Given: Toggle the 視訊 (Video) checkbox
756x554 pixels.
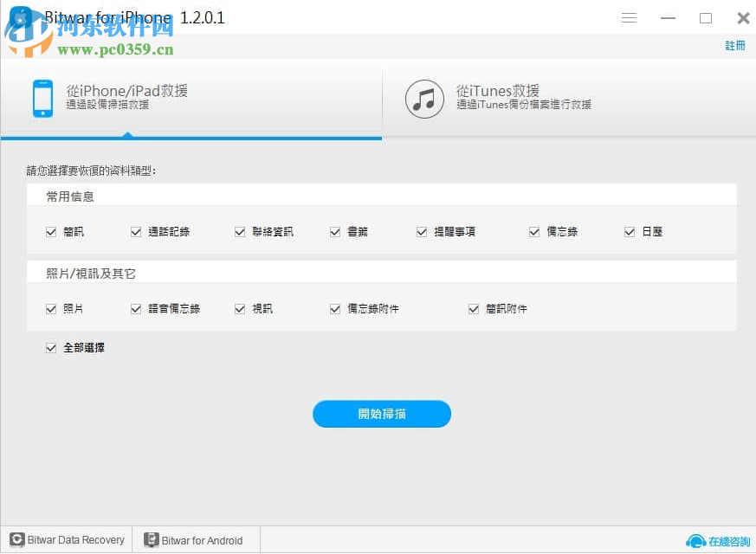Looking at the screenshot, I should click(240, 307).
